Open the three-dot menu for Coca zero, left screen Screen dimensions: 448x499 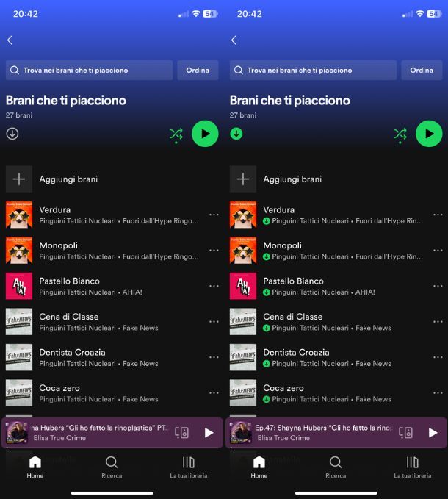click(x=214, y=393)
